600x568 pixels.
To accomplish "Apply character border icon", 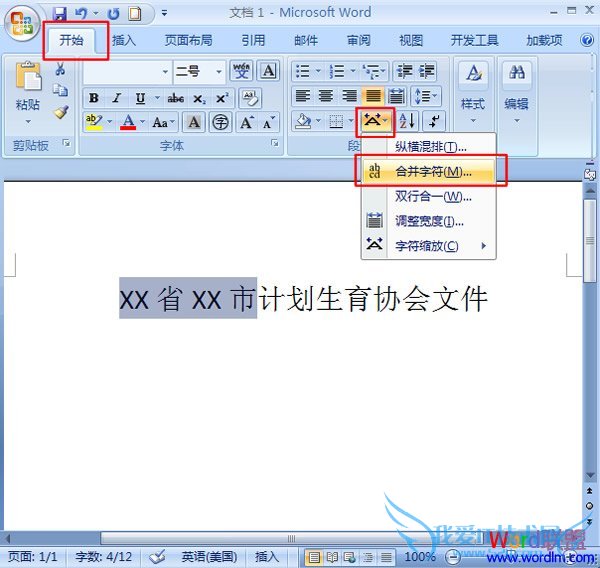I will click(268, 71).
